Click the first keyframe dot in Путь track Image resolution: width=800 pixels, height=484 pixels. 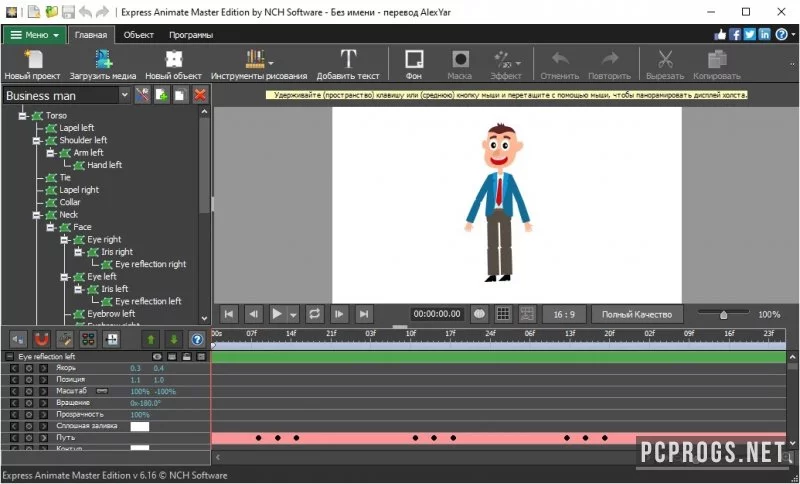(x=259, y=438)
